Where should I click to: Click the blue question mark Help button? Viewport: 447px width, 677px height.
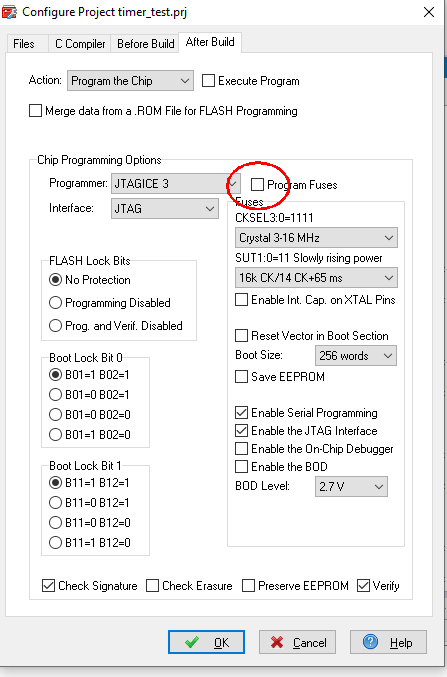coord(388,642)
